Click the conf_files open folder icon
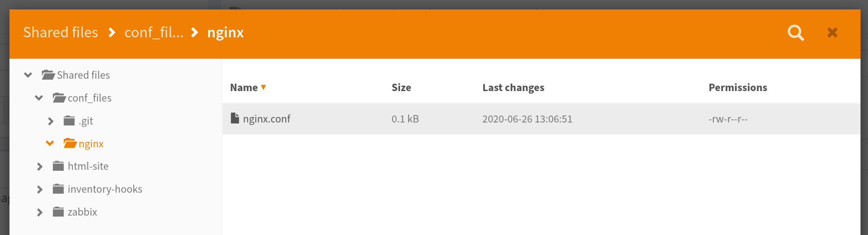 tap(59, 98)
